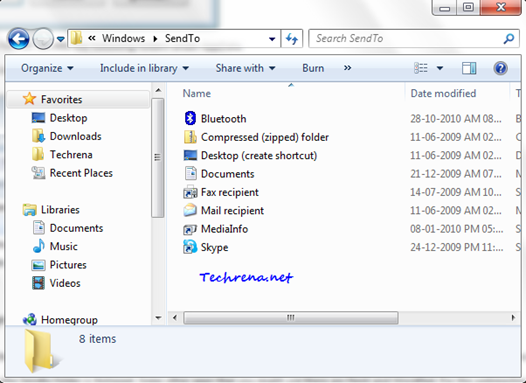Click Desktop (create shortcut) monitor icon

(x=190, y=155)
